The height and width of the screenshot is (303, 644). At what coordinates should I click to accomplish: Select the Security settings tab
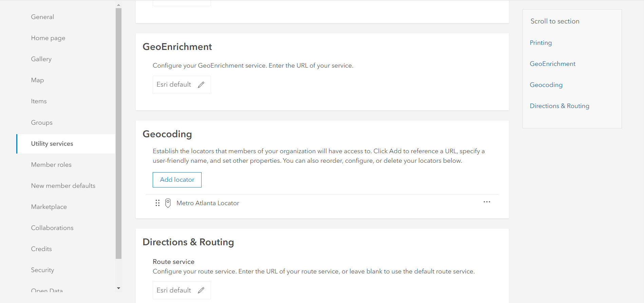click(42, 270)
